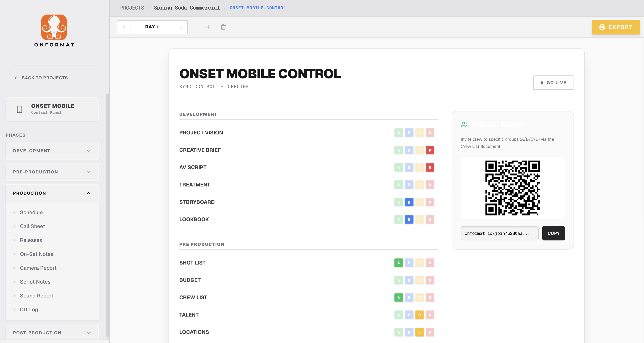
Task: Click the EXPORT button
Action: point(616,27)
